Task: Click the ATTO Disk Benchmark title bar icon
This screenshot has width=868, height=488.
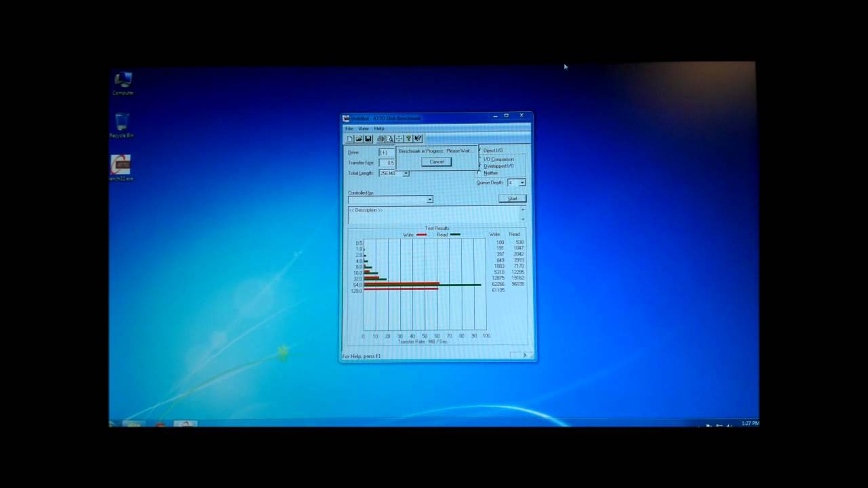Action: (346, 119)
